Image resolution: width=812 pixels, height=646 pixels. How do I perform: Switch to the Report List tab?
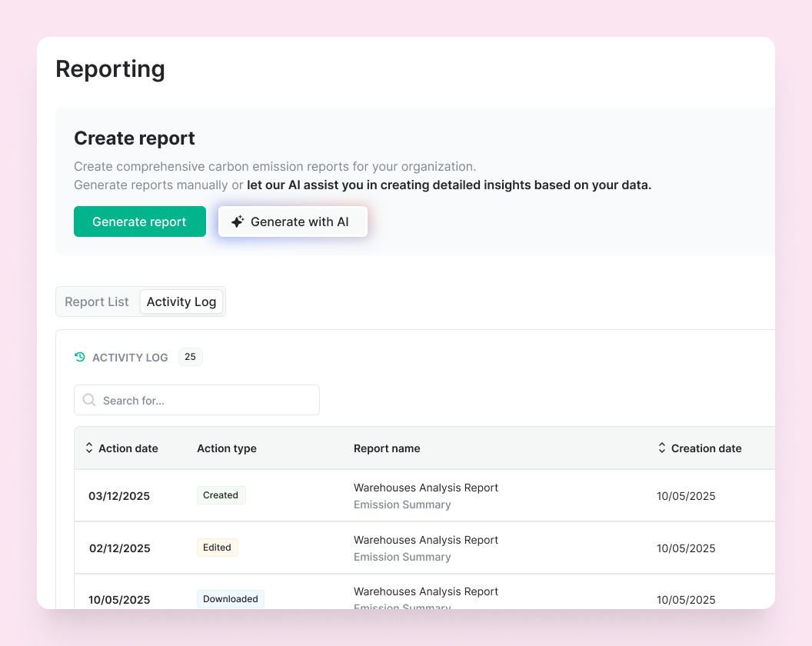coord(97,301)
